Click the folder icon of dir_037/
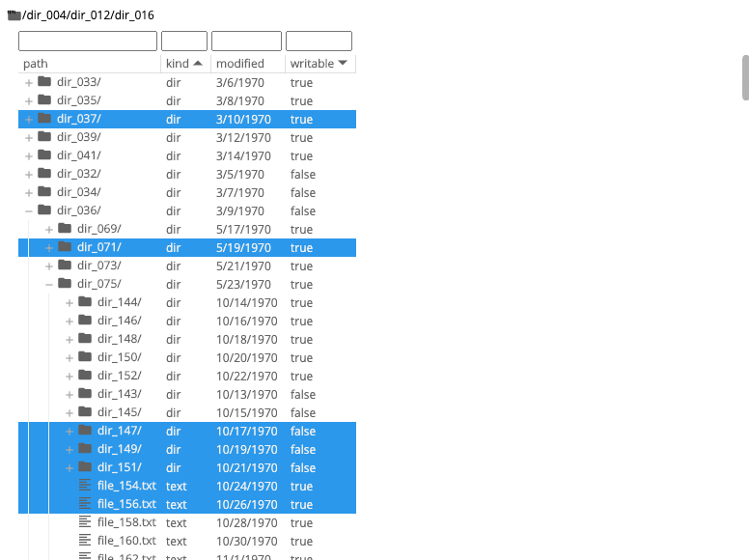This screenshot has height=560, width=749. click(x=44, y=119)
